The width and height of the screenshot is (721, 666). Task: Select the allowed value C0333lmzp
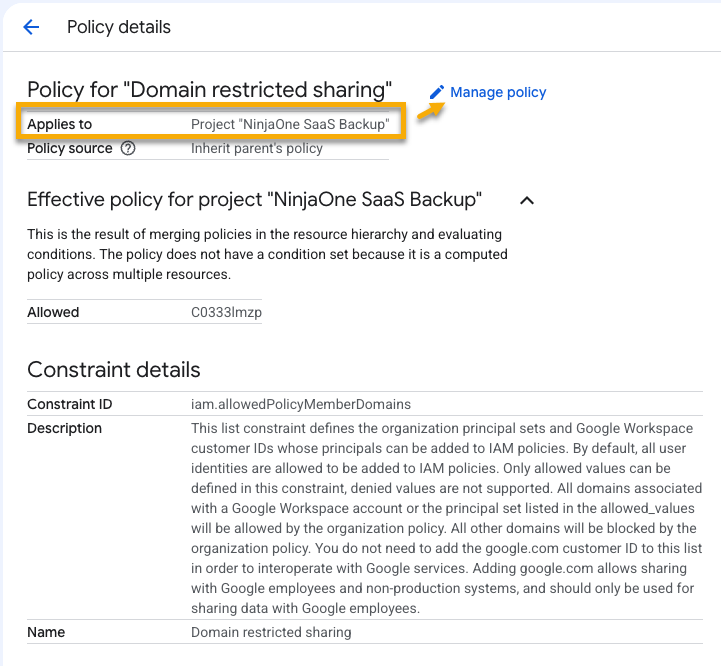coord(226,312)
